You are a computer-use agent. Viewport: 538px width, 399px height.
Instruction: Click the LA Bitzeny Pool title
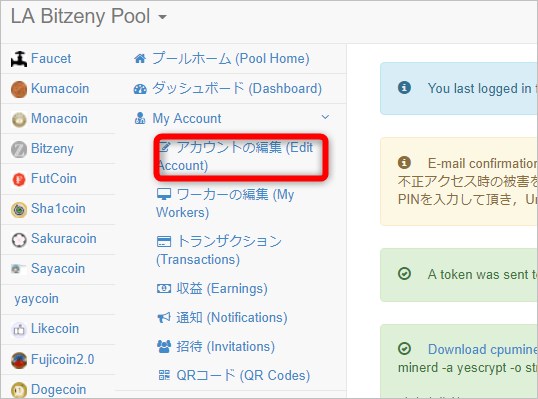click(80, 16)
